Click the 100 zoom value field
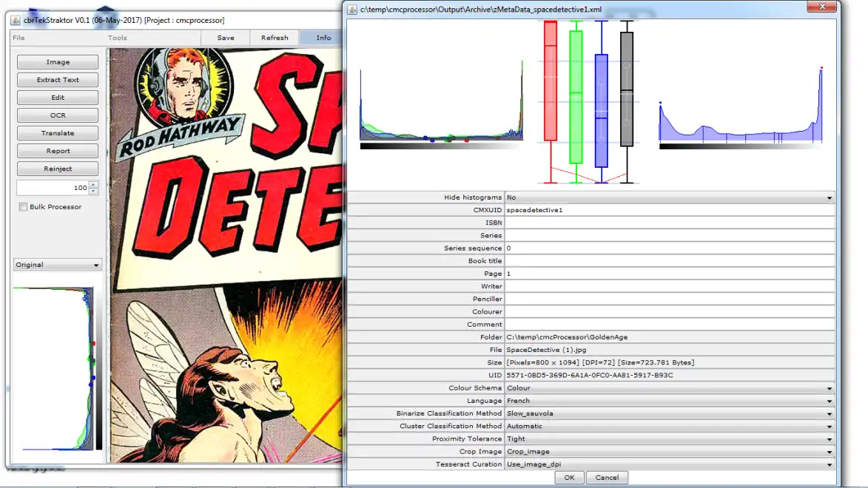 [53, 188]
